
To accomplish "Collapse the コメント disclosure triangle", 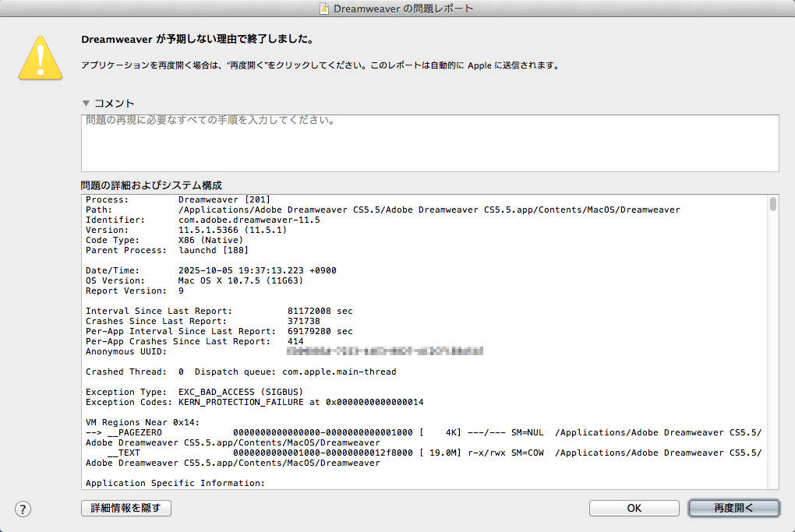I will (86, 103).
